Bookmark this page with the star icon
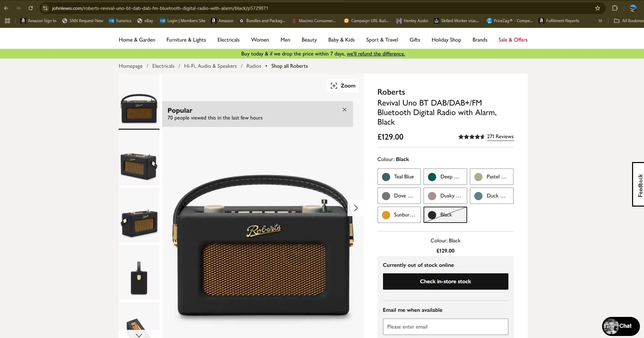 coord(598,8)
